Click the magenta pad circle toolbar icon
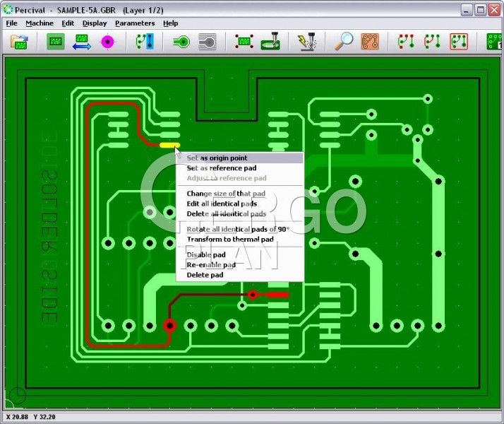The width and height of the screenshot is (504, 424). pyautogui.click(x=107, y=42)
